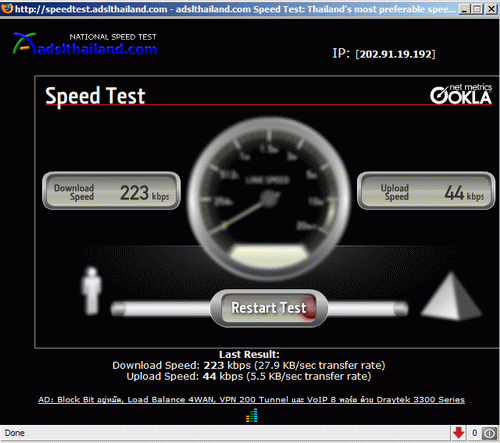Click the progress bar right of Restart Test

(x=368, y=308)
